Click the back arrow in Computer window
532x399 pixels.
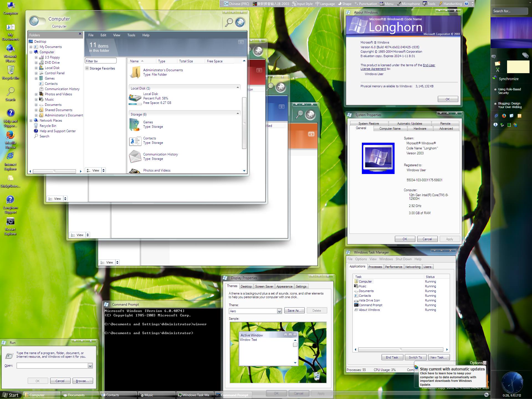tap(34, 21)
